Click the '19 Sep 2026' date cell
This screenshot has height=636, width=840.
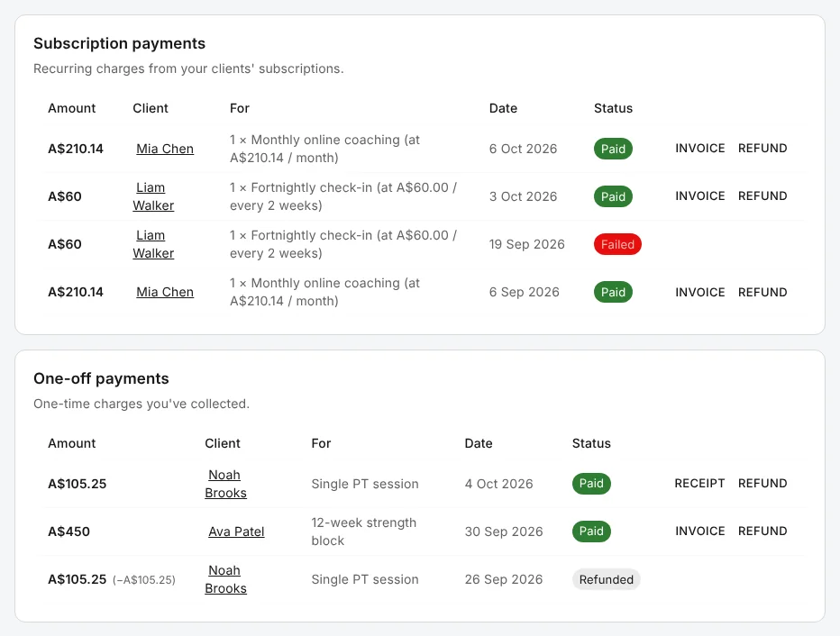pos(526,244)
